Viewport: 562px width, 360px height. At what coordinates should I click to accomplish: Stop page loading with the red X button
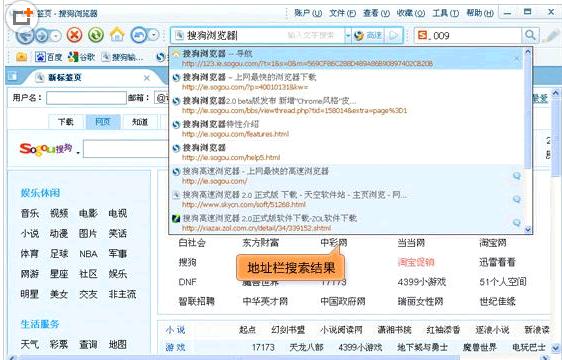(x=75, y=35)
